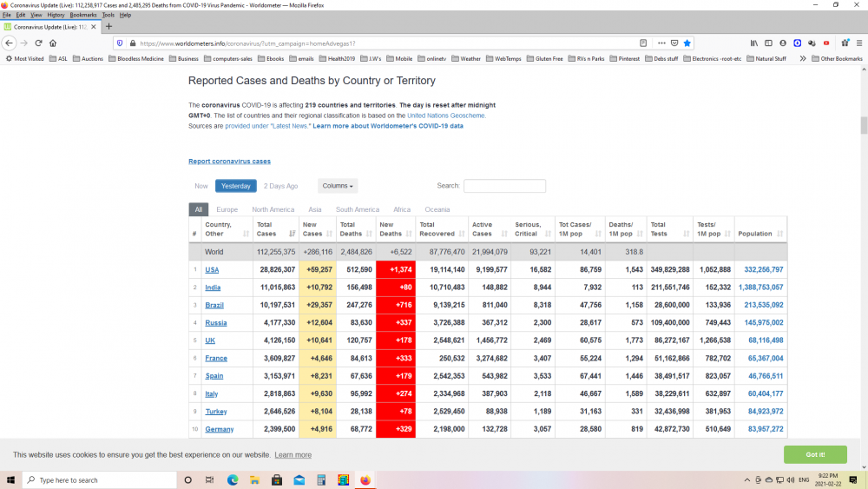
Task: Open the Germany country link
Action: 220,429
